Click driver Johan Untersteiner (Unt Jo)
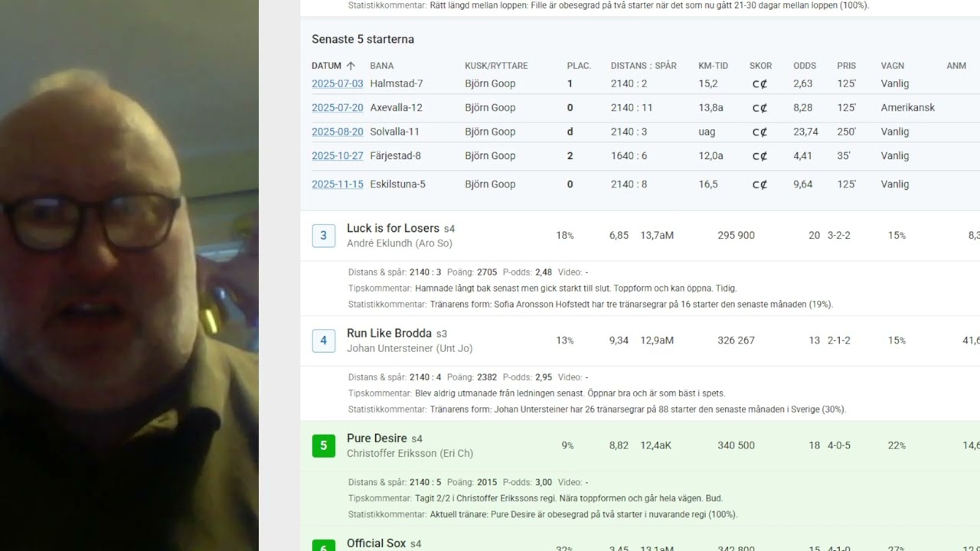Screen dimensions: 980x551 coord(410,348)
